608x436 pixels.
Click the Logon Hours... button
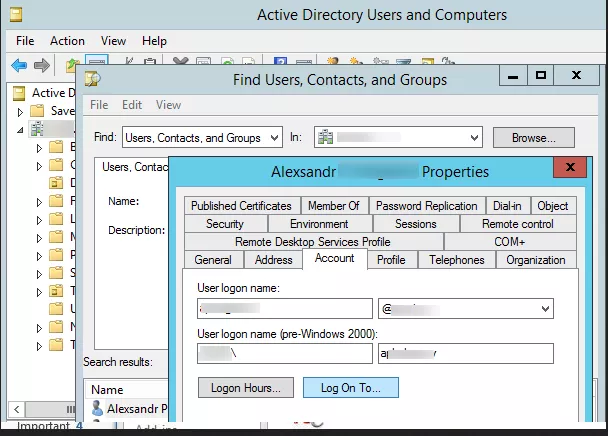click(246, 388)
